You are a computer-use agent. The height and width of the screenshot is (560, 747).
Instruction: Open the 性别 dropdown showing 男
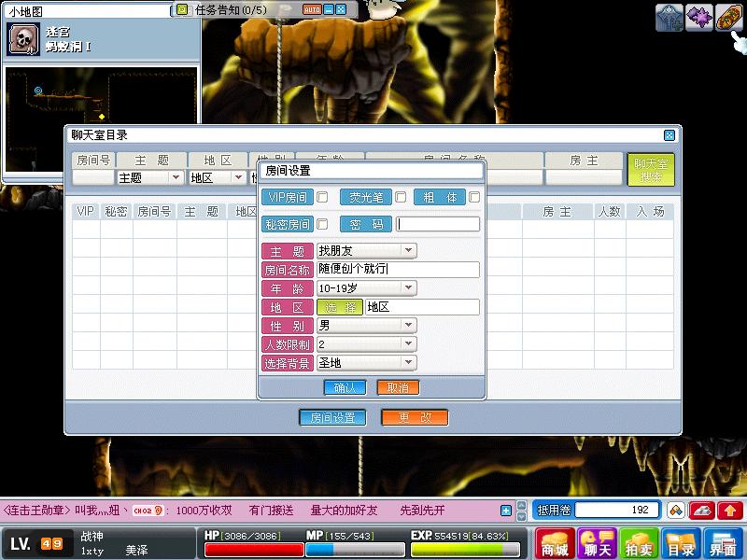pos(366,325)
